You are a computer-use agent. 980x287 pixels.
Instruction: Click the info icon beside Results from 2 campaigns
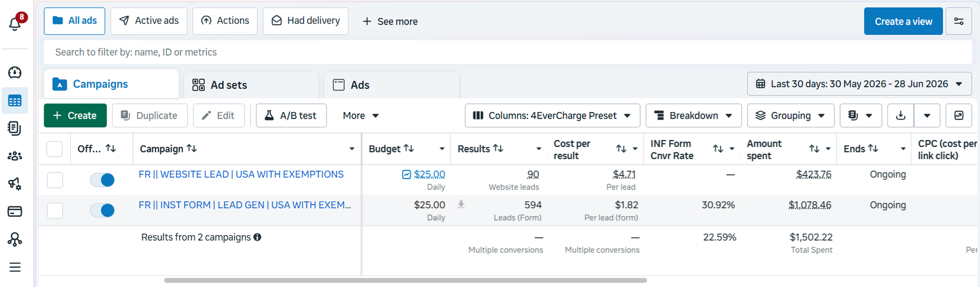257,237
